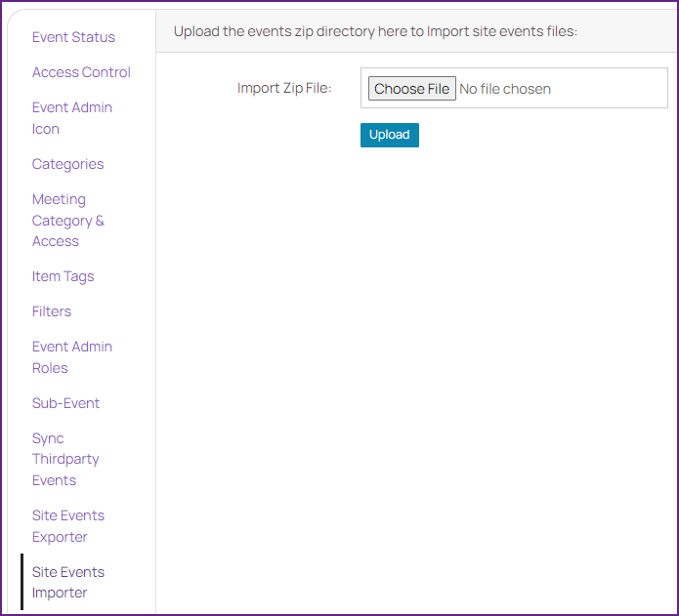Click the Choose File button

click(412, 88)
